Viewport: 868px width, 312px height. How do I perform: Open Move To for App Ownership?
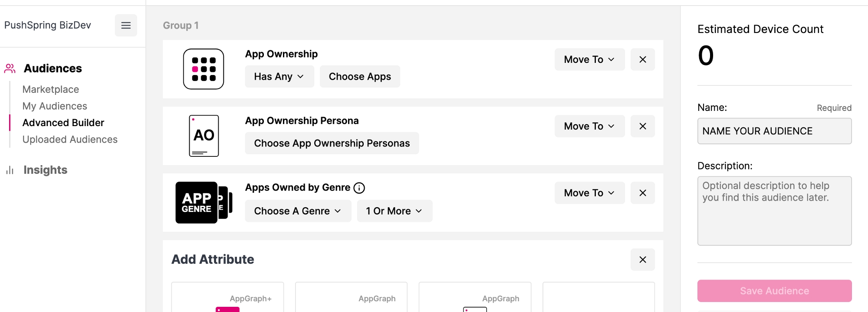tap(589, 59)
